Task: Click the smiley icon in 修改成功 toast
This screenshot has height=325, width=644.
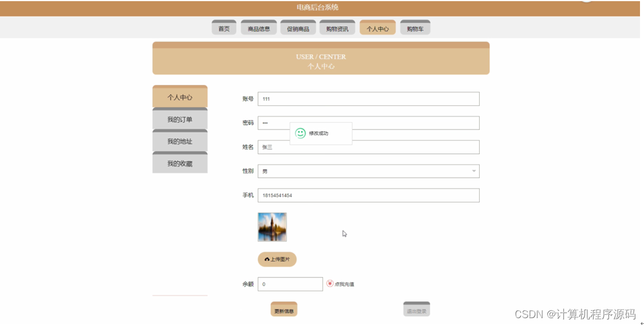Action: coord(300,134)
